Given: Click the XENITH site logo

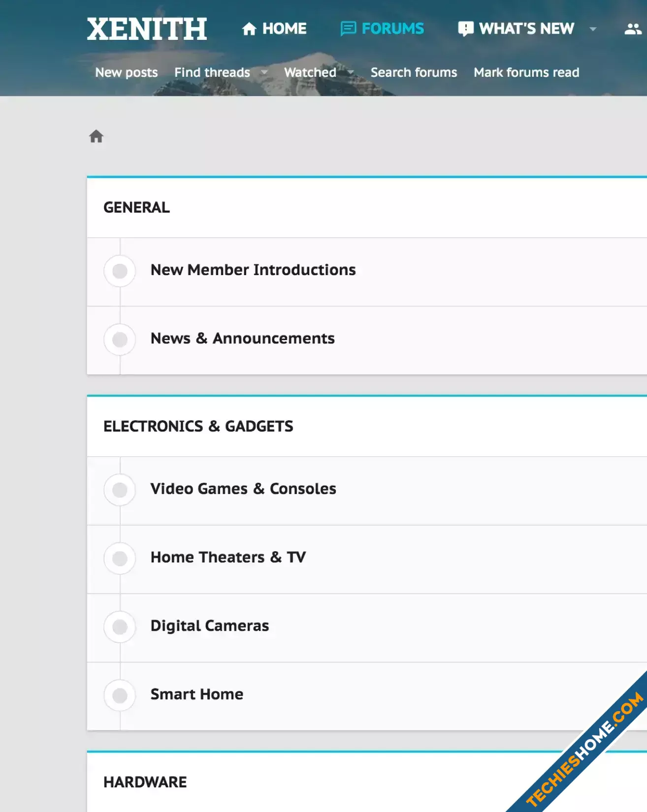Looking at the screenshot, I should point(147,29).
